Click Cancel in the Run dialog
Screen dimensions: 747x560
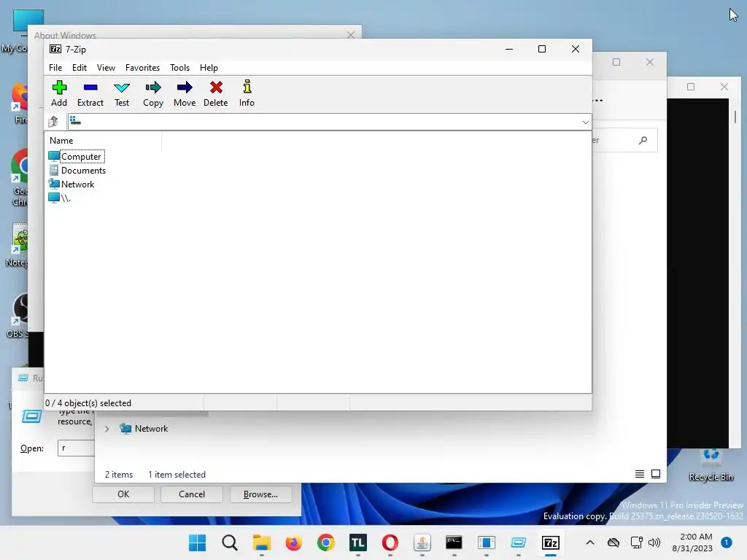click(x=192, y=494)
